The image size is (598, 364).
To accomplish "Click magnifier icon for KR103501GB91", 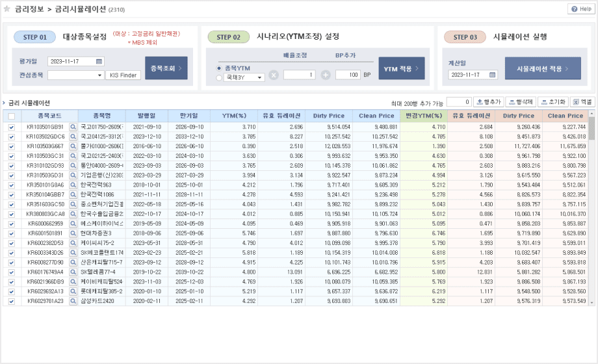I will (73, 127).
